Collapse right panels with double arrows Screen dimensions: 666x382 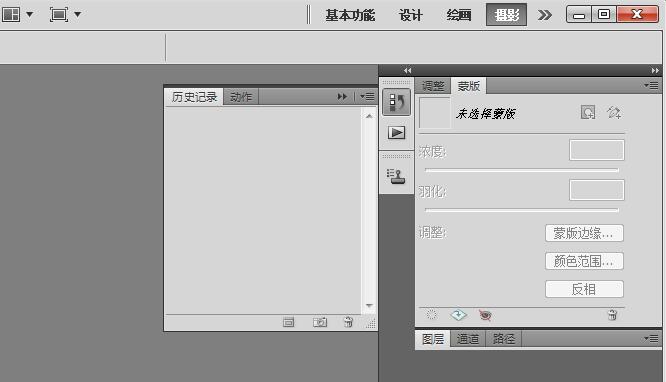pyautogui.click(x=655, y=71)
